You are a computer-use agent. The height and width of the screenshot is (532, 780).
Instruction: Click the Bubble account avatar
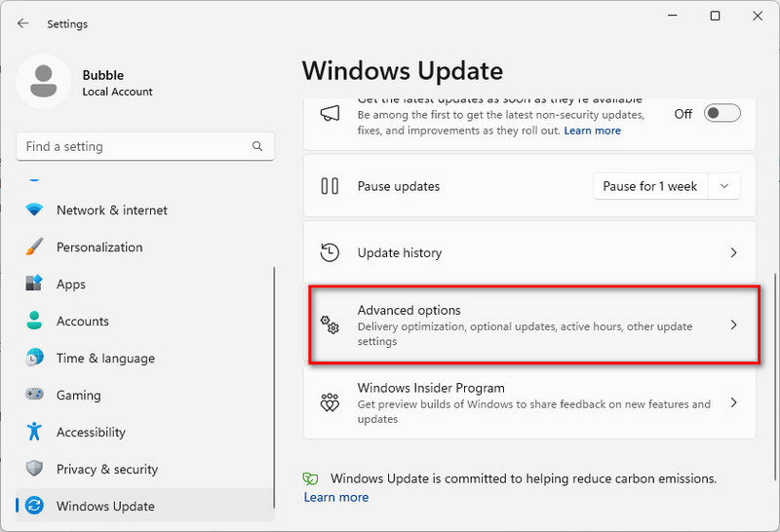pyautogui.click(x=43, y=81)
